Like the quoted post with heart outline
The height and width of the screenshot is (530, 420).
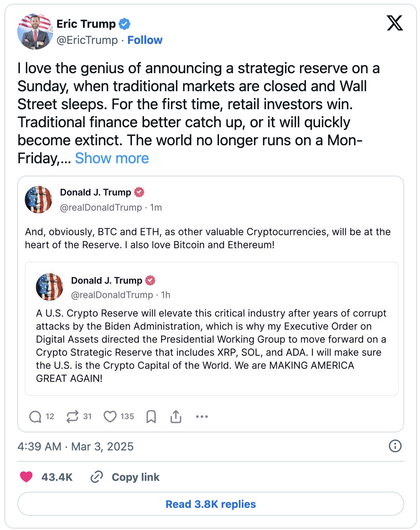coord(110,416)
